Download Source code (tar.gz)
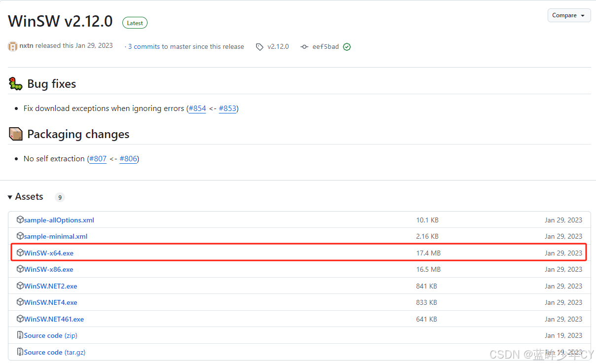Image resolution: width=596 pixels, height=364 pixels. click(54, 352)
